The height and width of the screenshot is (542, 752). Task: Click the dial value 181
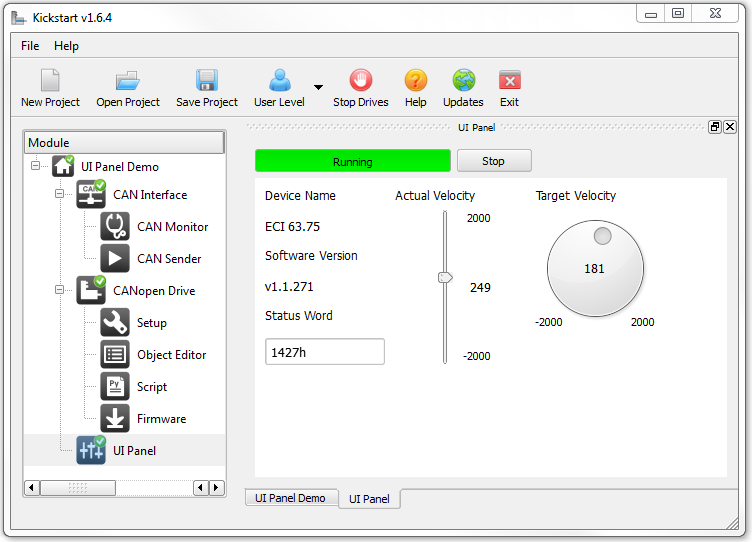594,269
